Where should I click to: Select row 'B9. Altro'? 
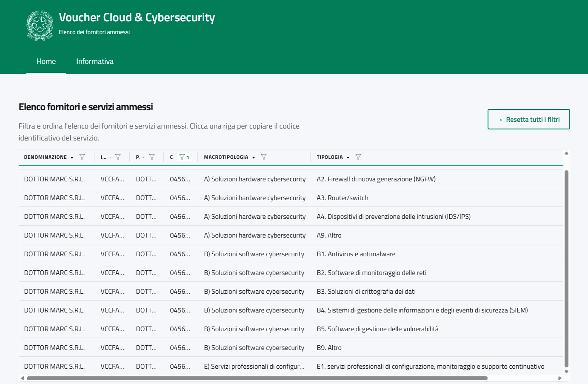pos(291,348)
